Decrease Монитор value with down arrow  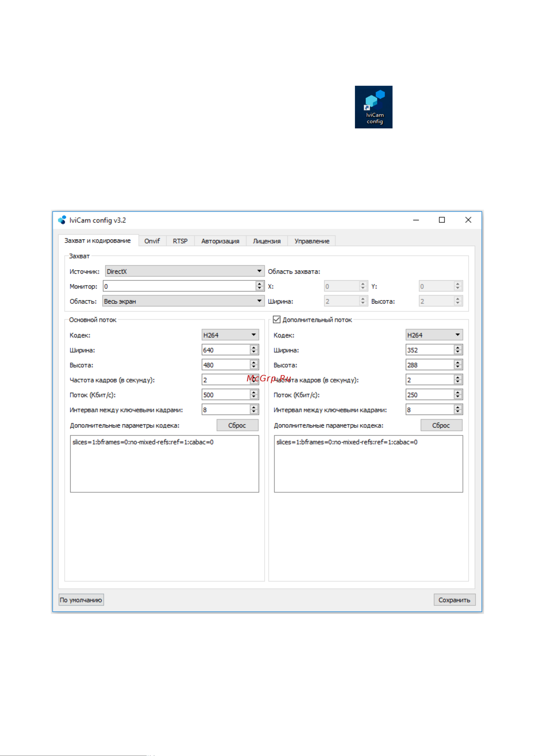(x=260, y=289)
